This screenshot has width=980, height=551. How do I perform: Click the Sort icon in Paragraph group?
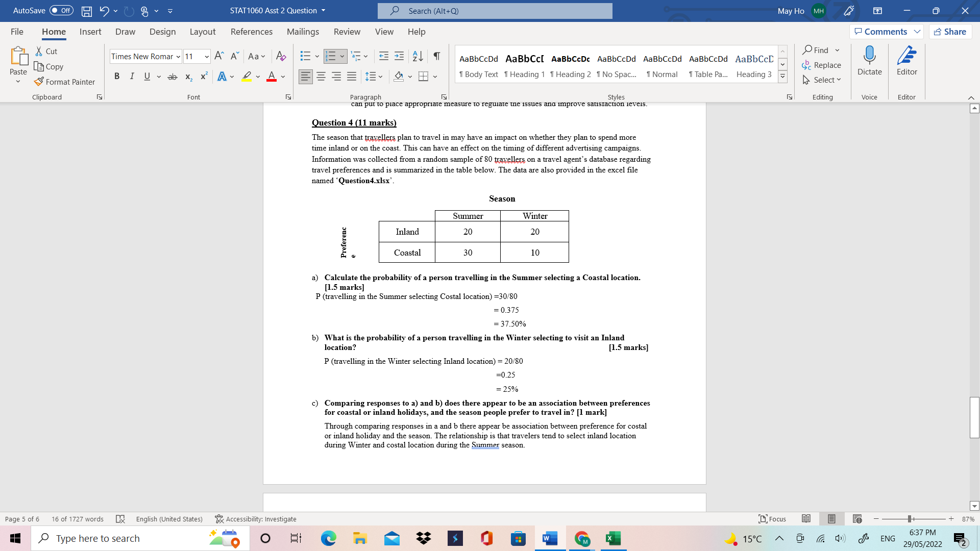click(x=417, y=56)
